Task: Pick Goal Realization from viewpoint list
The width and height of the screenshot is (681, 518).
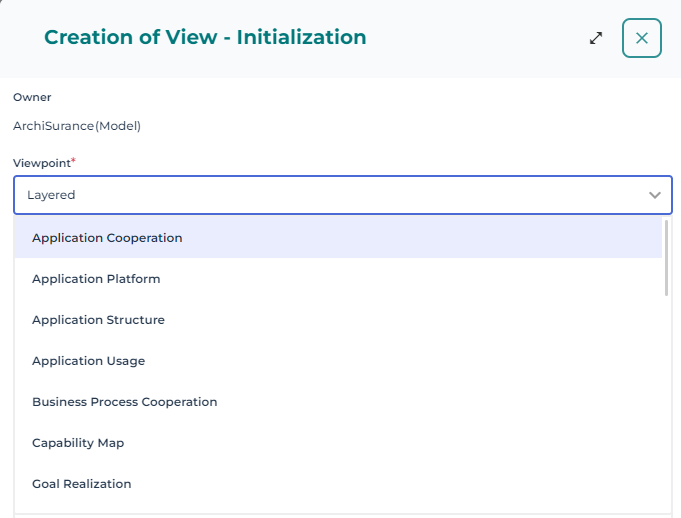Action: 81,484
